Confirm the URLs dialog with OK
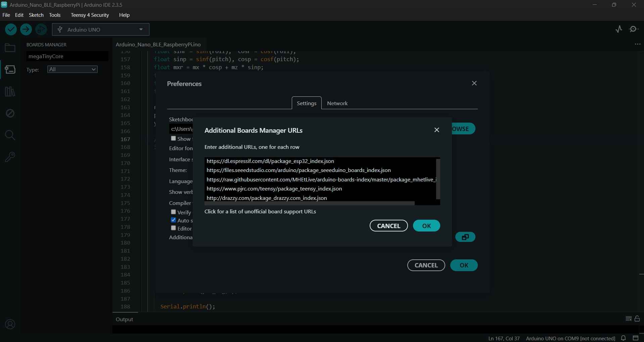The width and height of the screenshot is (644, 342). (x=426, y=226)
